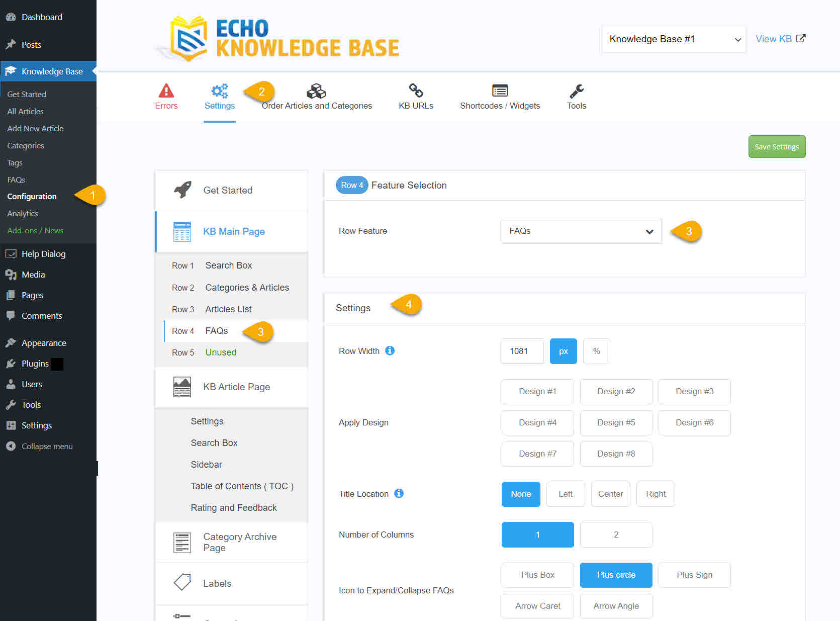This screenshot has width=840, height=621.
Task: Choose Plus Sign expand icon option
Action: (694, 575)
